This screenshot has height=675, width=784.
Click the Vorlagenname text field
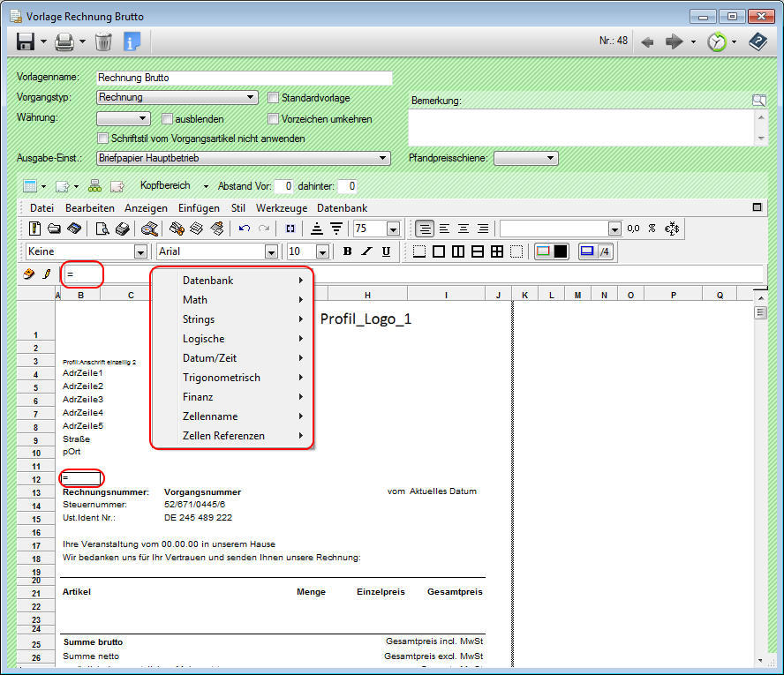243,78
